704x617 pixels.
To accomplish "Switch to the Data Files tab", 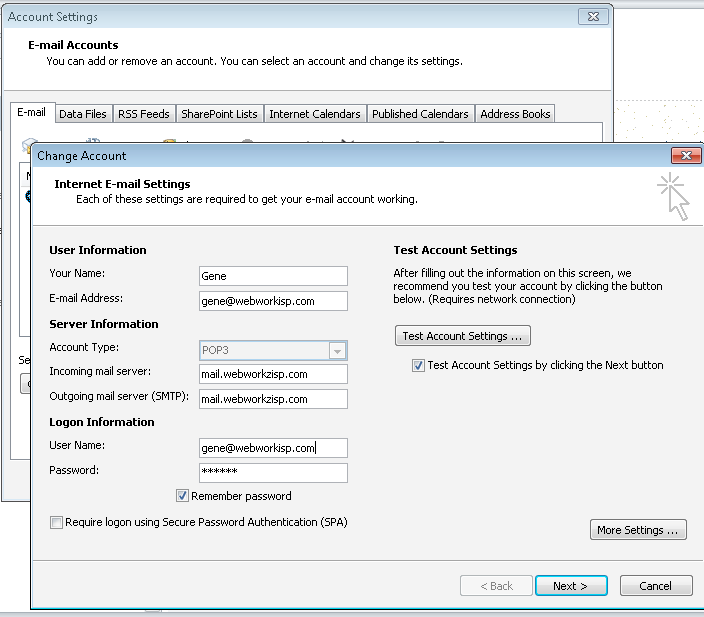I will [x=82, y=114].
